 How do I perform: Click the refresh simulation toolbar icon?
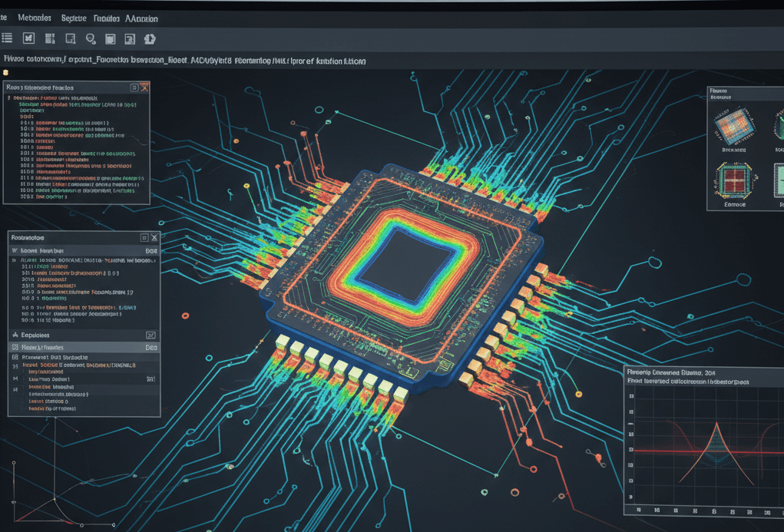pyautogui.click(x=150, y=37)
